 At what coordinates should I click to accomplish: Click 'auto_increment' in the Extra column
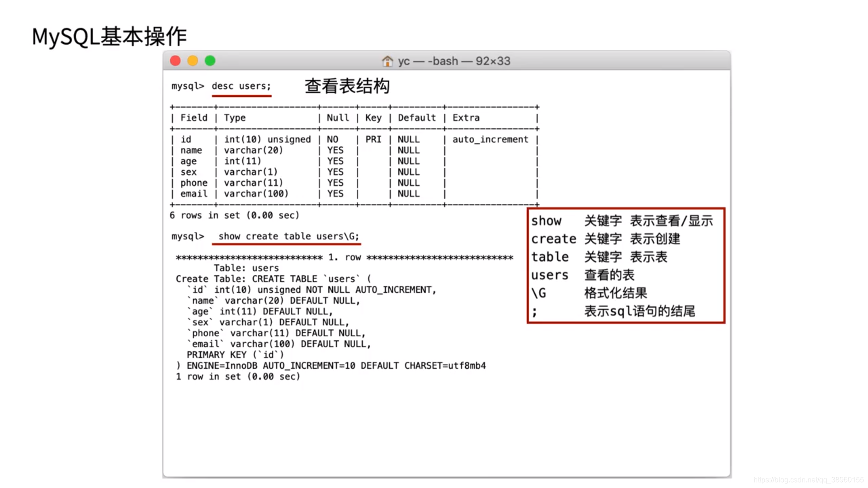[490, 139]
